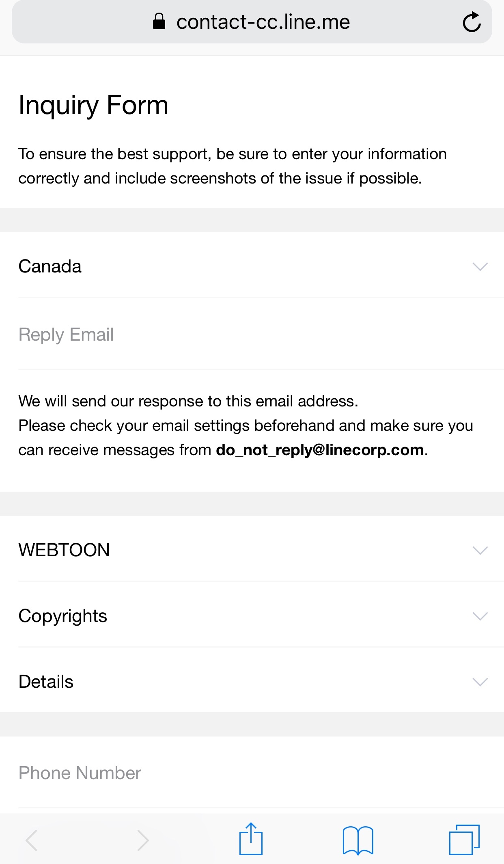Go forward using the right arrow
The height and width of the screenshot is (864, 504).
pyautogui.click(x=142, y=840)
